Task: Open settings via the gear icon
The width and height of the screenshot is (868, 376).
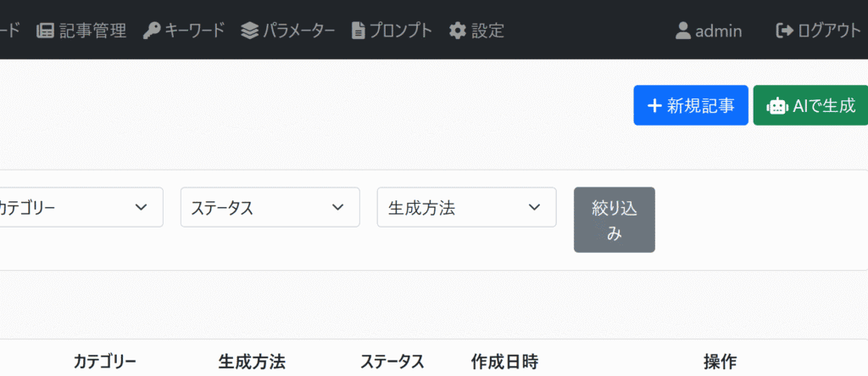Action: [x=458, y=31]
